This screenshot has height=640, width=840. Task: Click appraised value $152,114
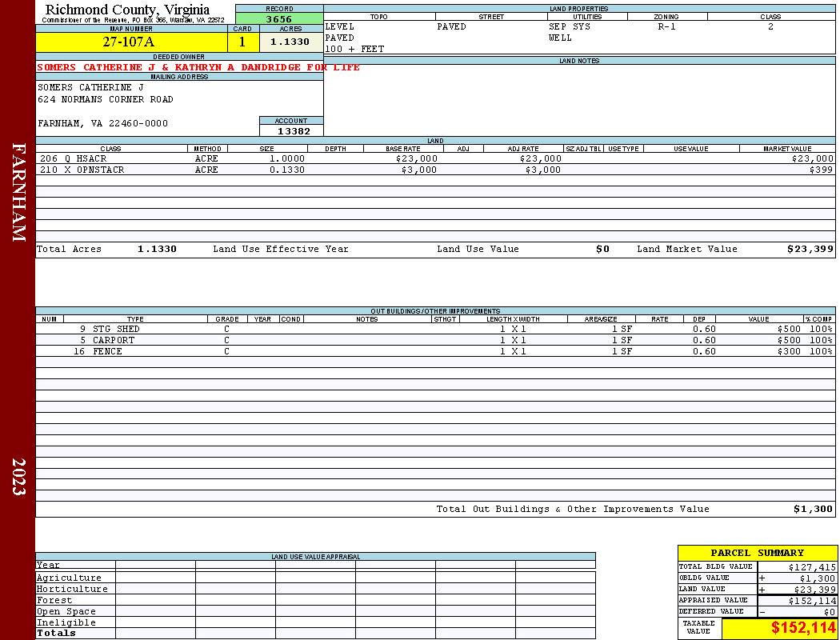(812, 601)
